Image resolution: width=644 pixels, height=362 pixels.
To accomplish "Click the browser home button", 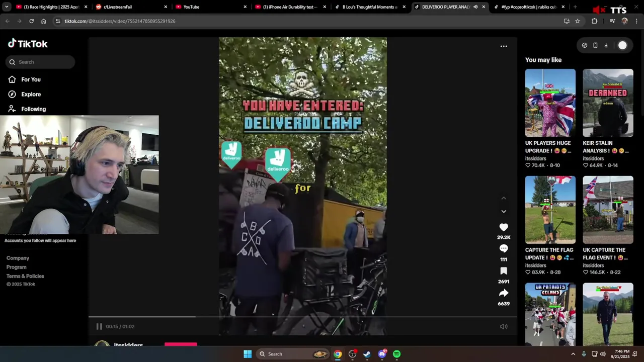I will click(43, 21).
